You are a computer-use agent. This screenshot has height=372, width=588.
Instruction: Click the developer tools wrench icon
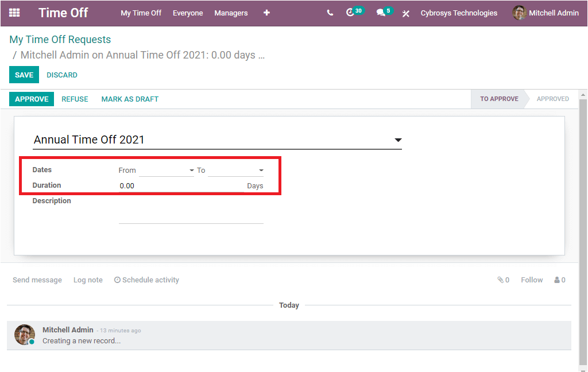406,14
